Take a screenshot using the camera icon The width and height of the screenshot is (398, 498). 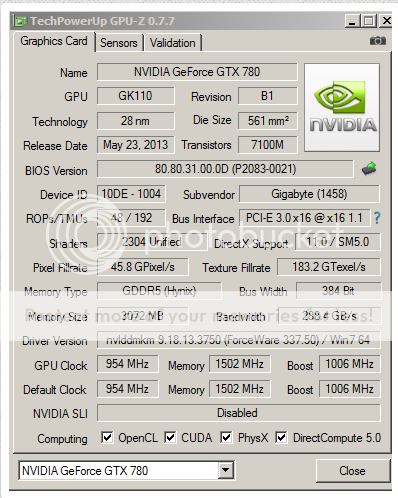click(x=378, y=41)
